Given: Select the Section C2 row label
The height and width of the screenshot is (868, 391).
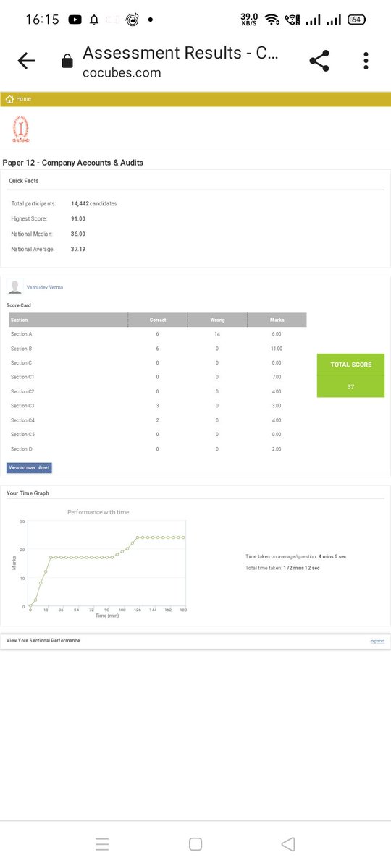Looking at the screenshot, I should 22,391.
